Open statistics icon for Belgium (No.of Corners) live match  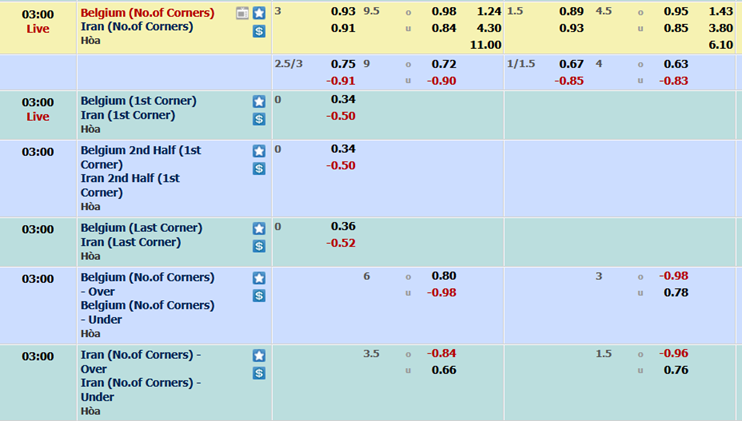point(242,13)
